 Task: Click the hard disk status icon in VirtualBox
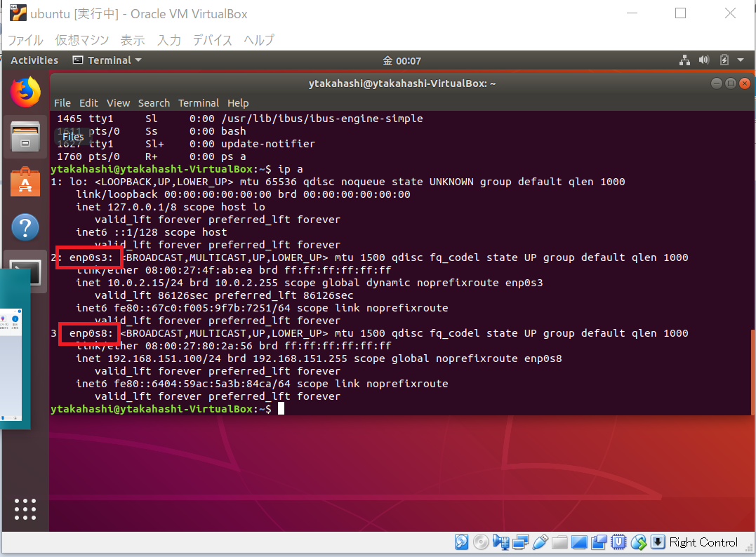pyautogui.click(x=461, y=542)
